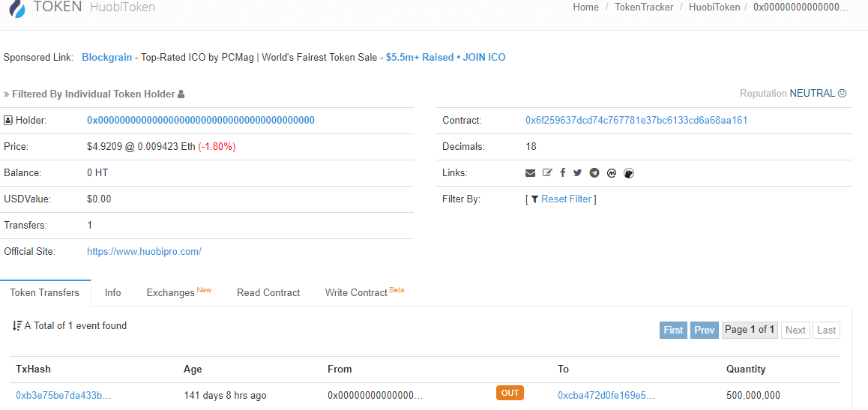Click the Page 1 of 1 indicator

point(750,330)
